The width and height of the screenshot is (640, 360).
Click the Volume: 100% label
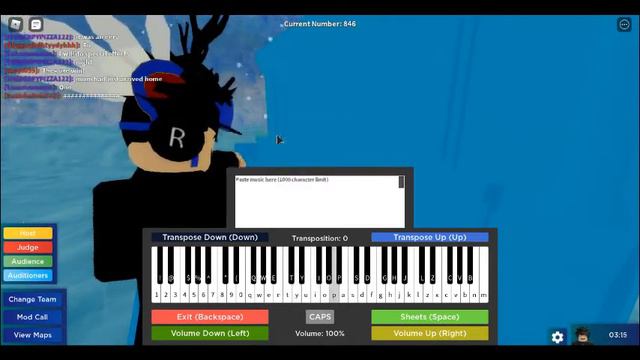(x=320, y=333)
